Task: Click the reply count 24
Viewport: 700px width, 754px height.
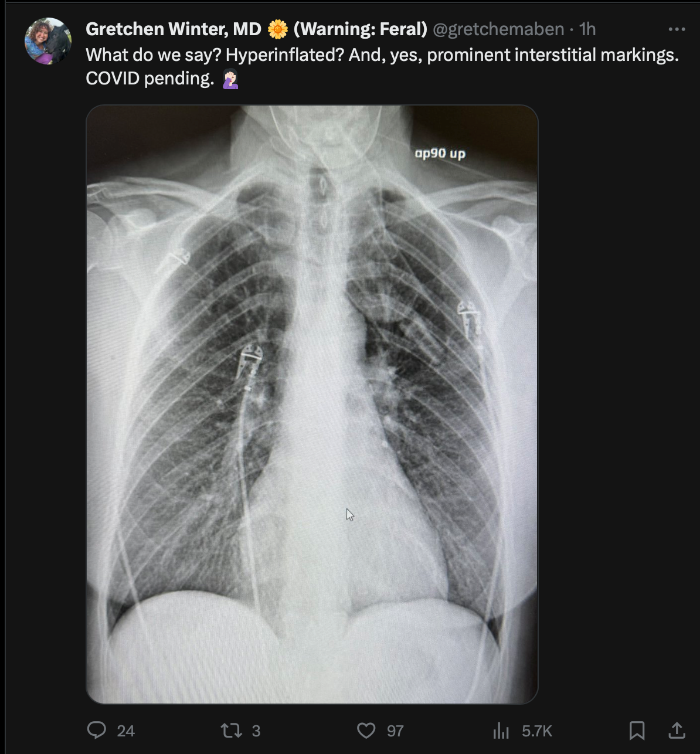Action: pyautogui.click(x=125, y=731)
